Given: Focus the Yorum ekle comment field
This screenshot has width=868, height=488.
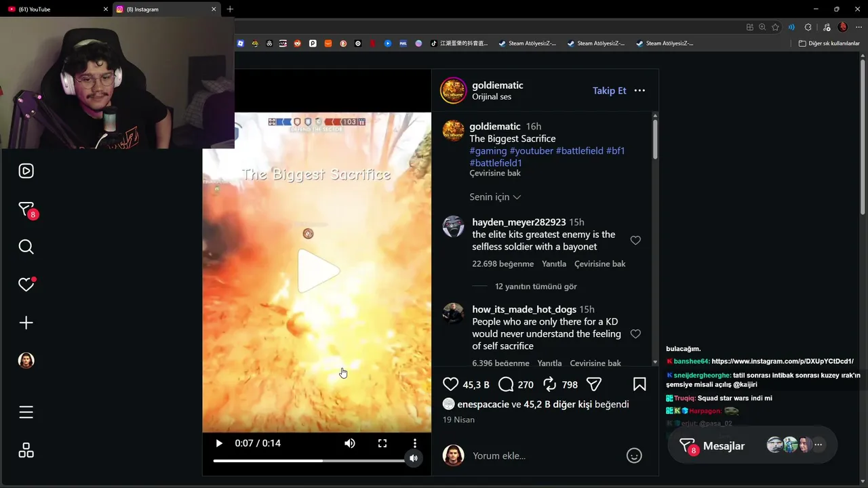Looking at the screenshot, I should click(x=546, y=455).
